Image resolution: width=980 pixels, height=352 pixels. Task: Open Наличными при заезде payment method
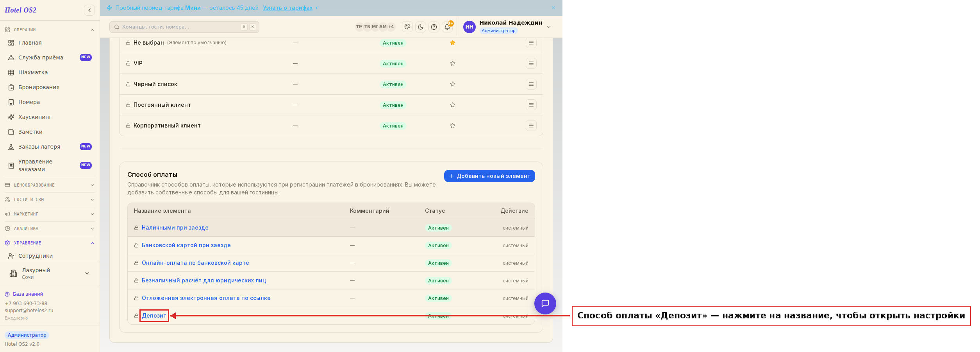coord(175,228)
